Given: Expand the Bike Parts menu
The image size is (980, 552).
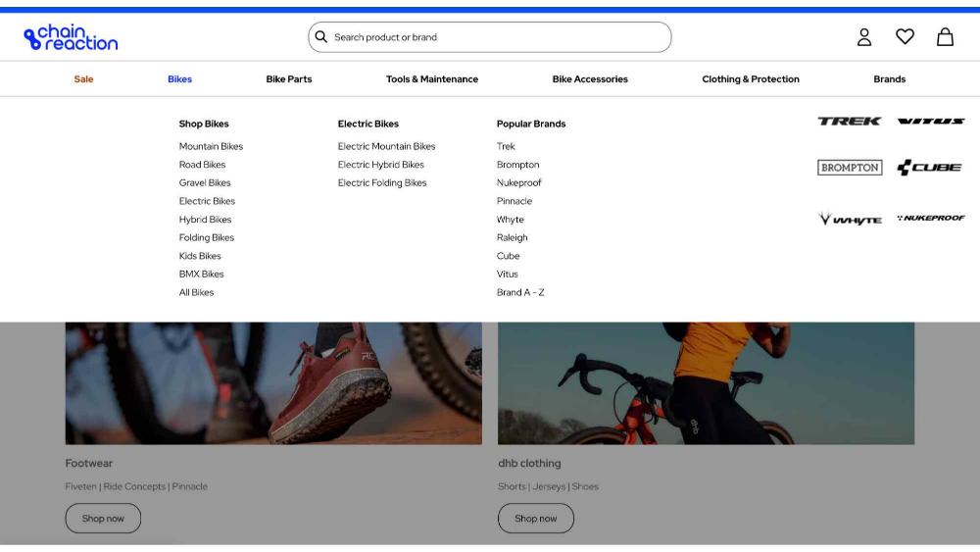Looking at the screenshot, I should tap(289, 79).
